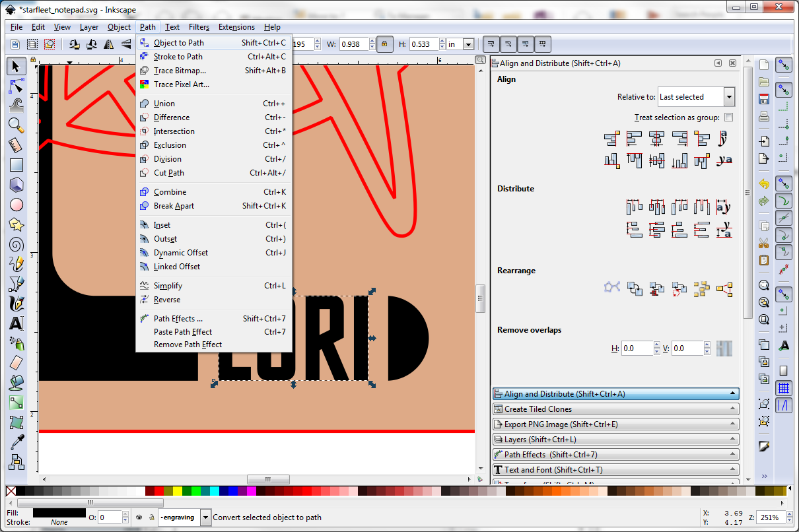799x532 pixels.
Task: Toggle layer visibility eye icon in status bar
Action: pyautogui.click(x=139, y=517)
